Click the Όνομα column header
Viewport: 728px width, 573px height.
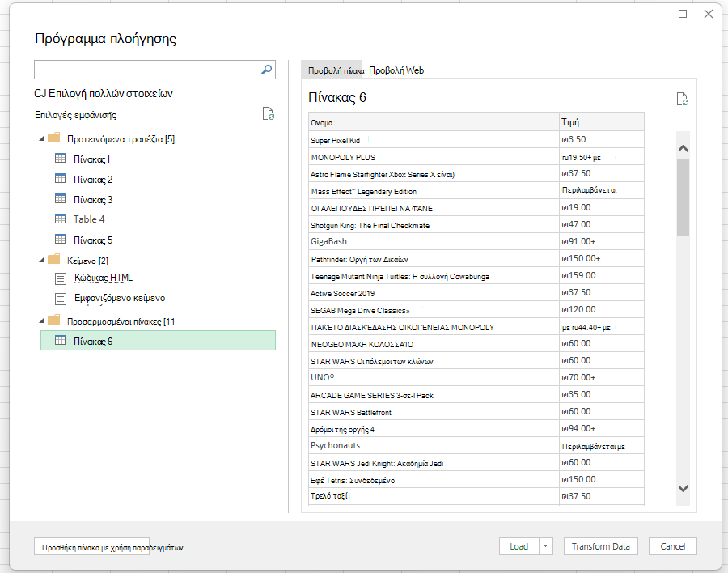click(434, 121)
